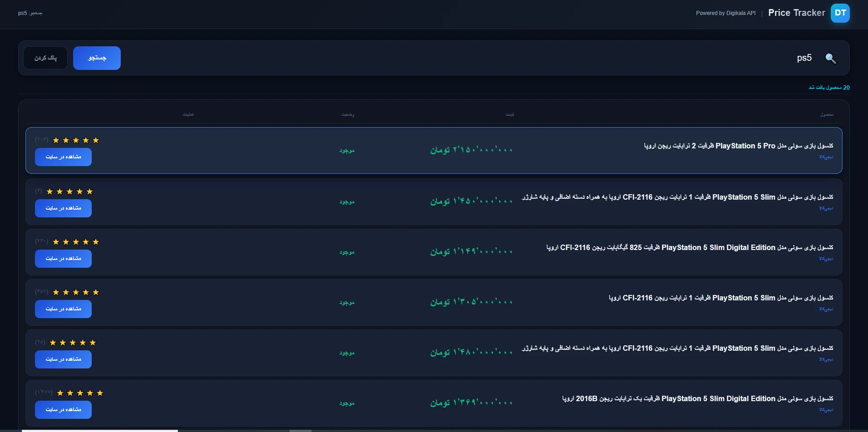Clear the search with پاک کردن button

(45, 58)
